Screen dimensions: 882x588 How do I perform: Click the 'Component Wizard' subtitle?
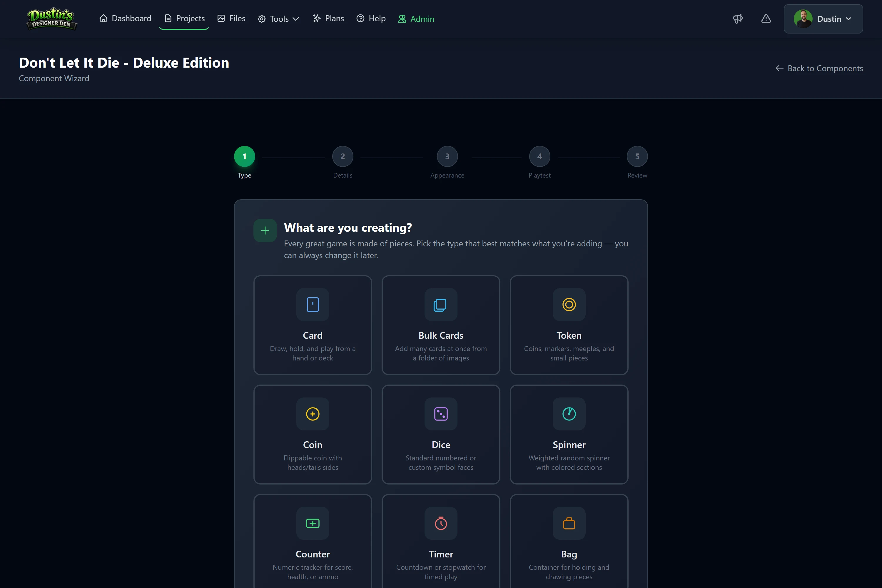pos(54,78)
